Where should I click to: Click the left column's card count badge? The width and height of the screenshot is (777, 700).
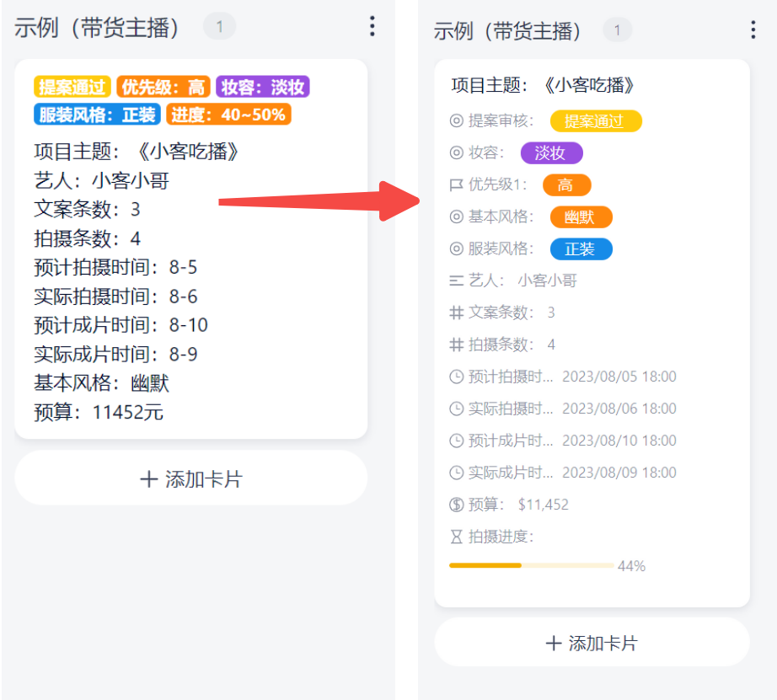point(219,27)
